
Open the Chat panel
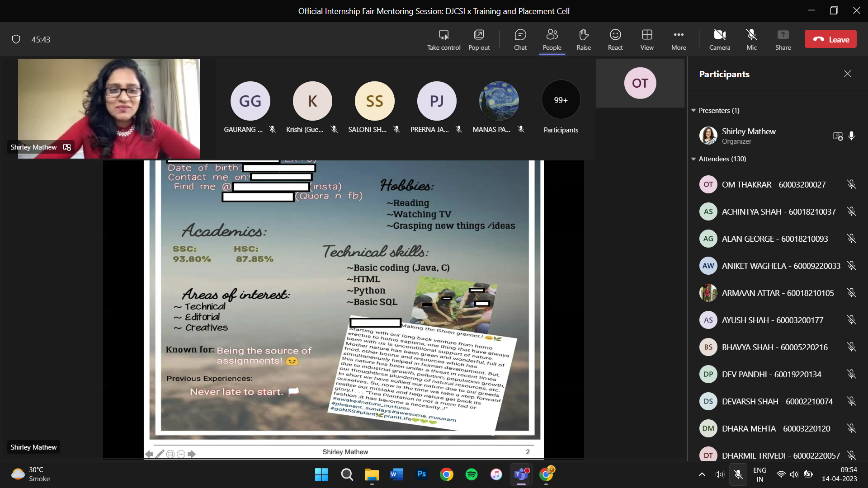click(520, 40)
